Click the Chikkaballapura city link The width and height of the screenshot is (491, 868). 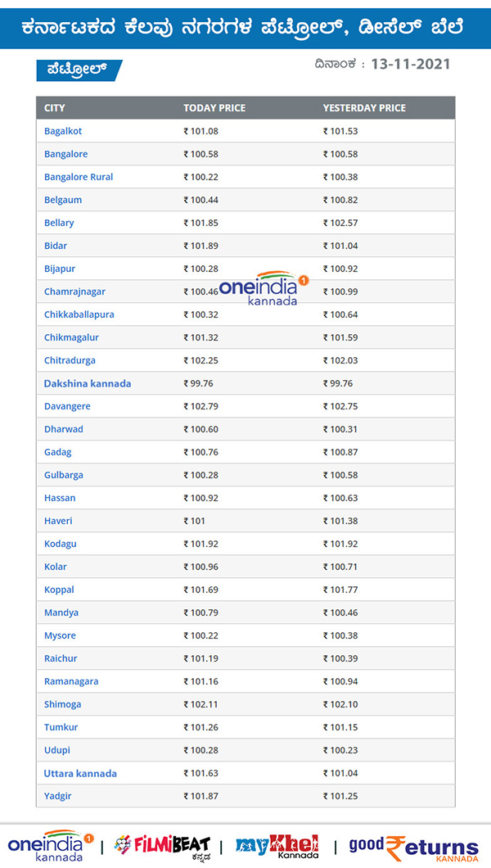point(79,314)
